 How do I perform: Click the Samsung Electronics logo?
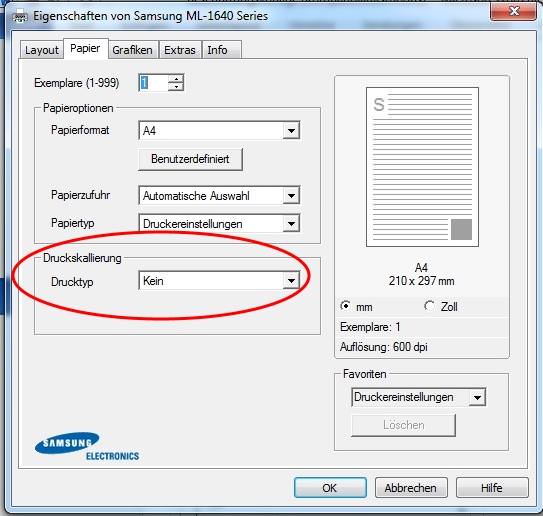(87, 446)
